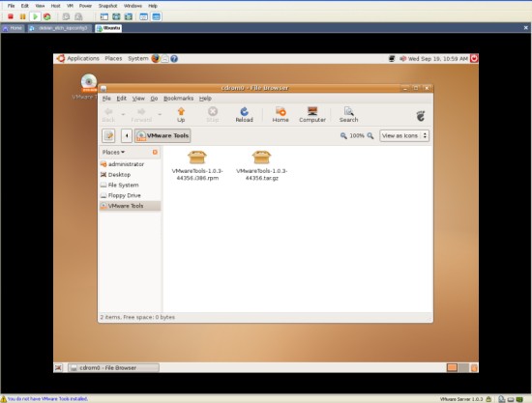This screenshot has width=532, height=403.
Task: Launch the mail client from the Ubuntu panel
Action: [x=164, y=59]
